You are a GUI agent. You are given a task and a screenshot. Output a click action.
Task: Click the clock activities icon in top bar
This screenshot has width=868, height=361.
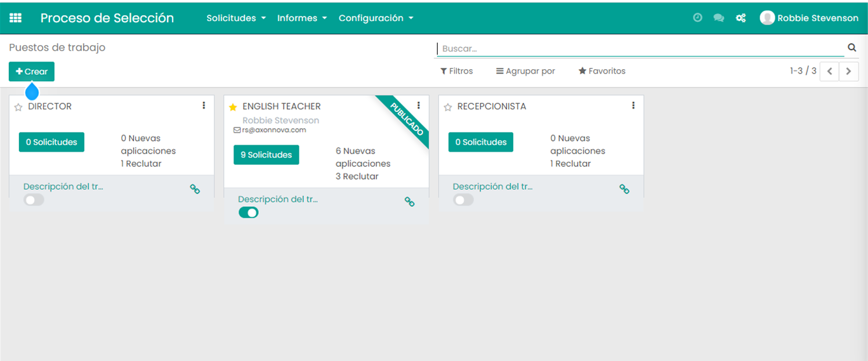click(x=697, y=18)
